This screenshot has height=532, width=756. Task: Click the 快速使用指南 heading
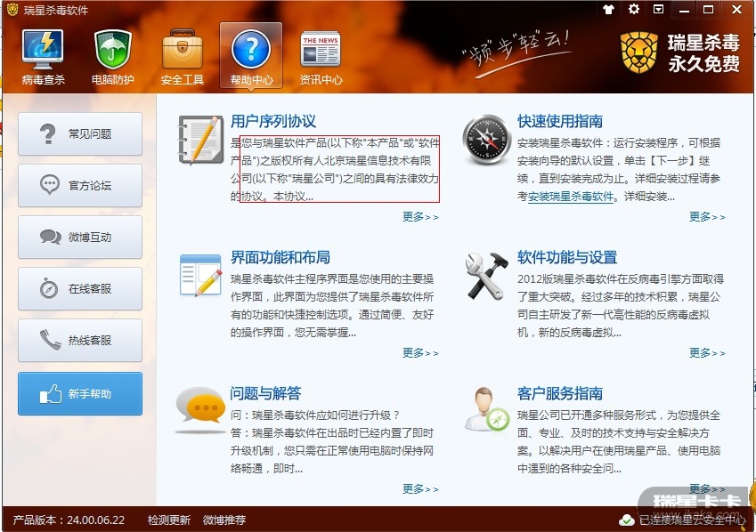[x=560, y=121]
